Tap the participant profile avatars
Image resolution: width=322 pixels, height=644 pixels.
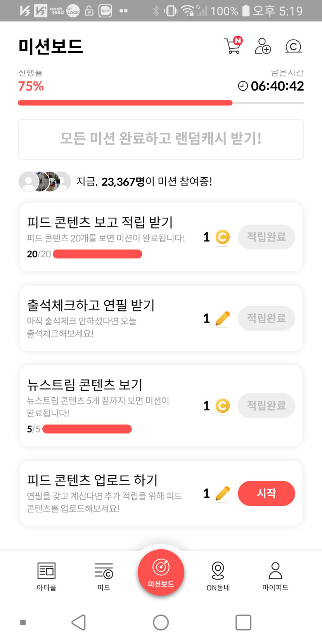click(x=45, y=181)
